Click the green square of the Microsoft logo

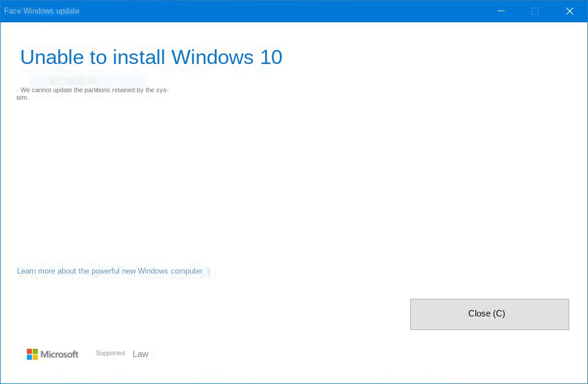pyautogui.click(x=35, y=351)
